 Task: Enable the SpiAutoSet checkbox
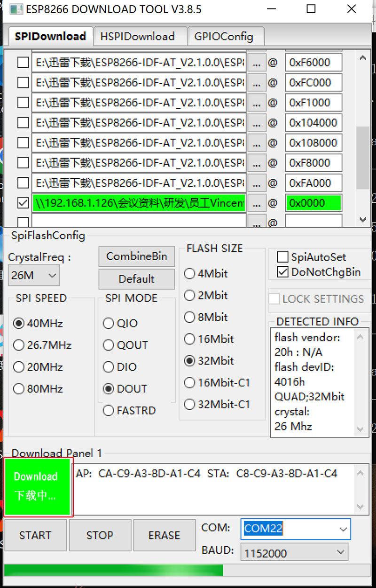coord(312,257)
